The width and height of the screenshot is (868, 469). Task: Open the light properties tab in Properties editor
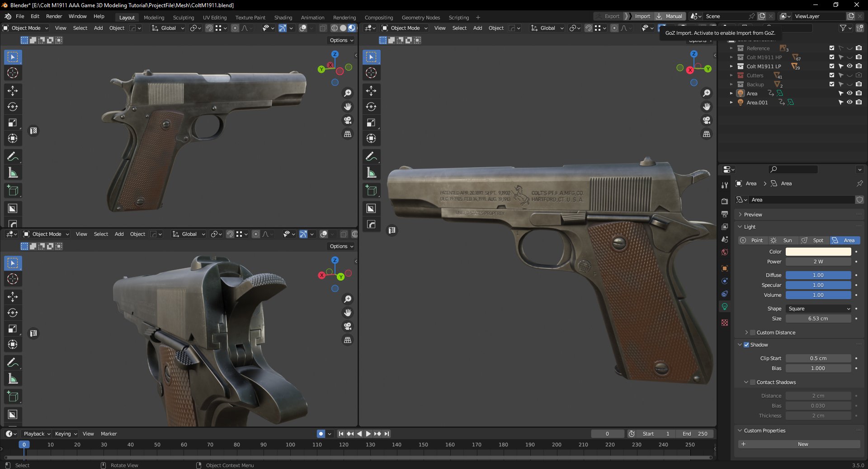725,306
